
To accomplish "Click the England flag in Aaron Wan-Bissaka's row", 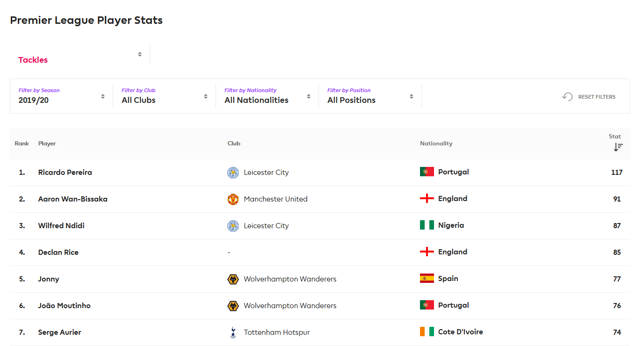I will click(x=427, y=198).
